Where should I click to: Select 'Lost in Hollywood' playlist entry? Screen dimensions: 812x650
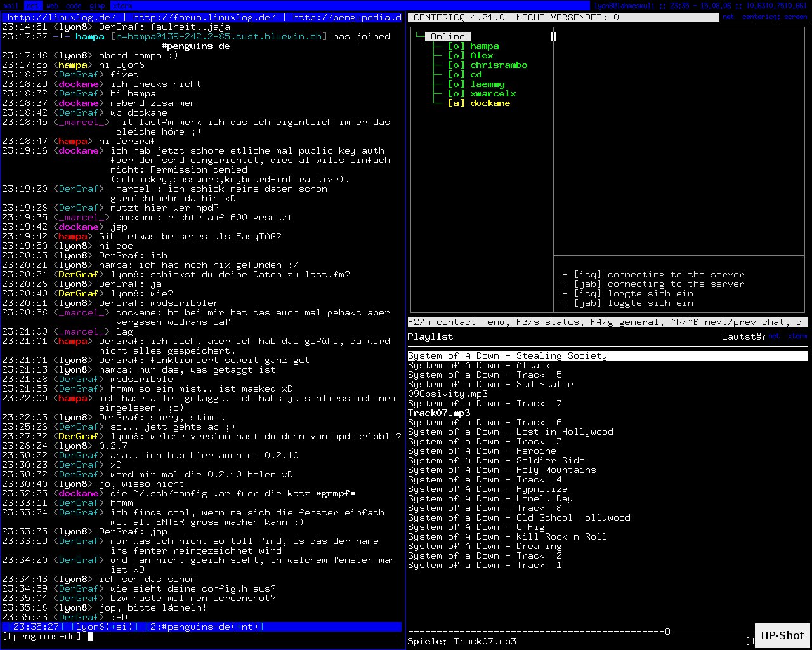(511, 432)
